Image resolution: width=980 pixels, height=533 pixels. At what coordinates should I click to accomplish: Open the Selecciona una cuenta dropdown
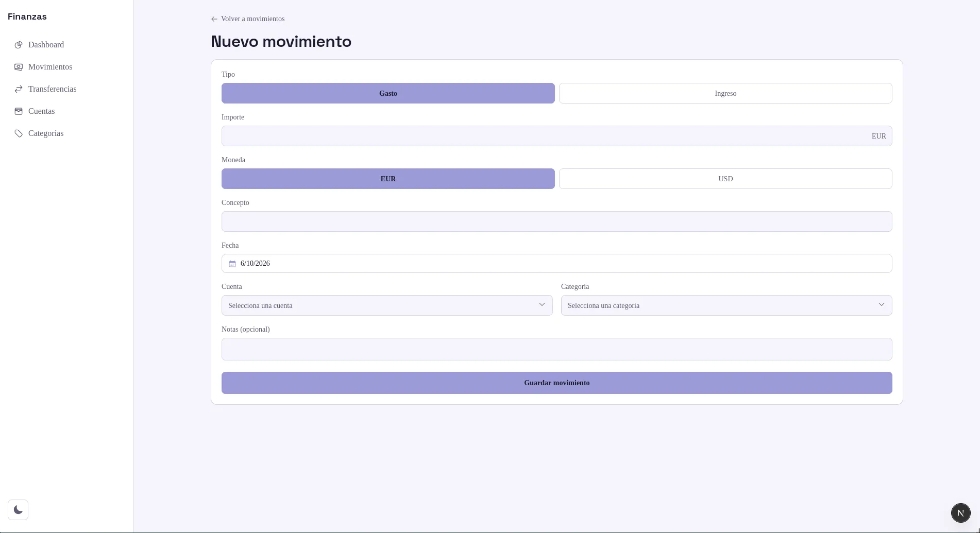click(387, 305)
